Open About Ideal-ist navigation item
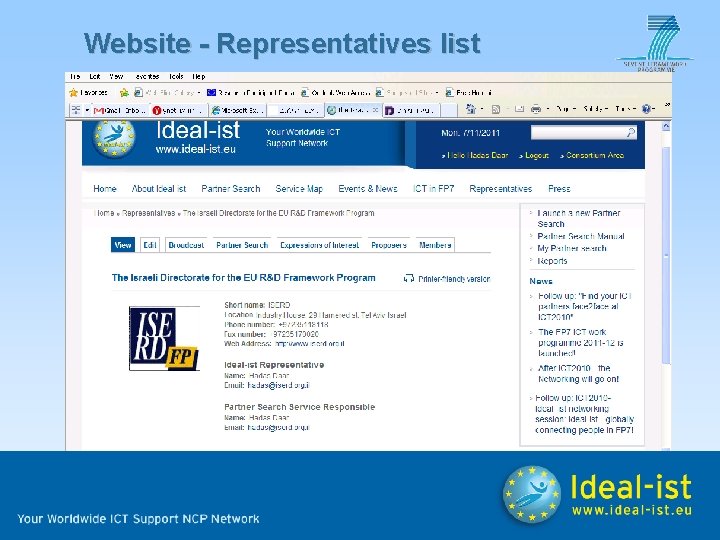Image resolution: width=720 pixels, height=540 pixels. (159, 189)
